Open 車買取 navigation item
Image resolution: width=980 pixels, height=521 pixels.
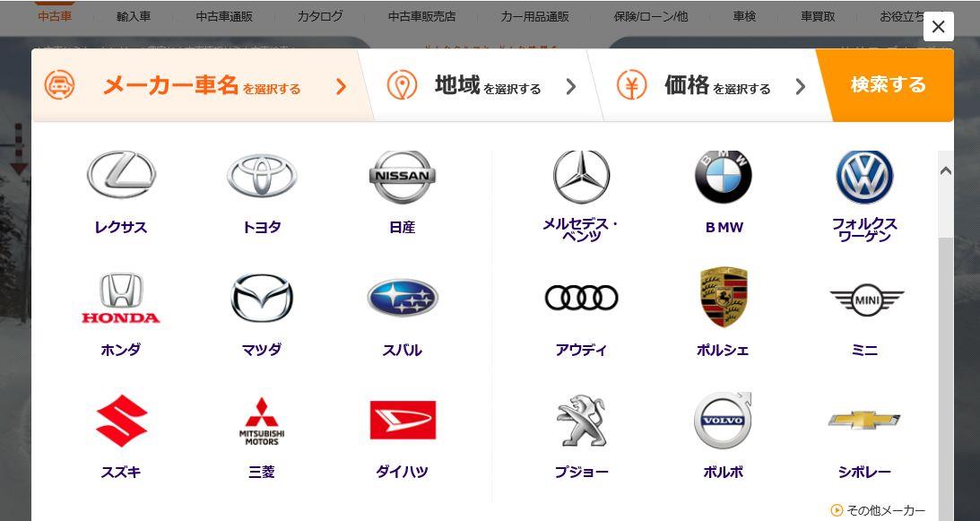818,16
